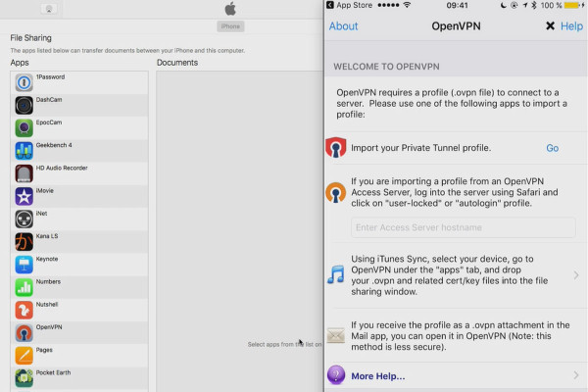Click the 'WELCOME TO OPENVPN' header

tap(386, 67)
